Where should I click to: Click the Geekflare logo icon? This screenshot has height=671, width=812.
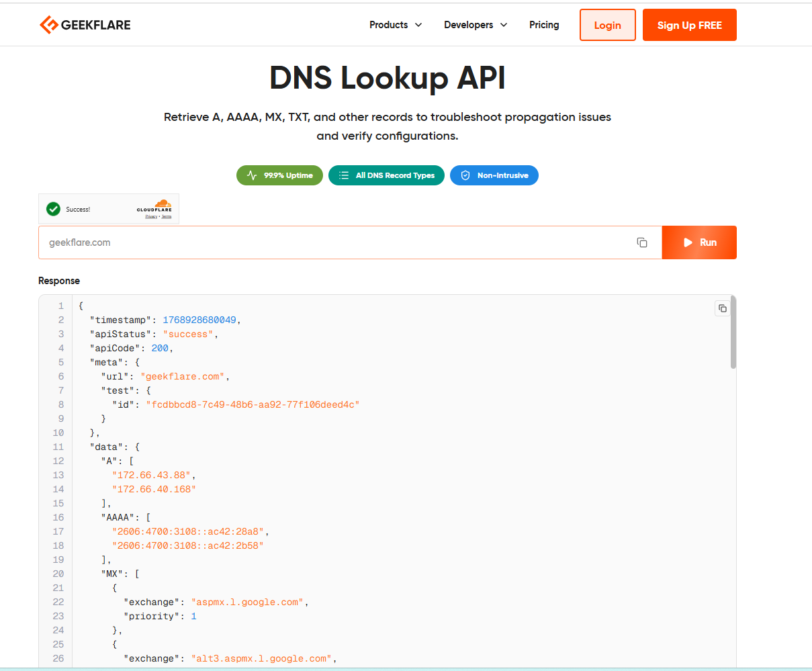(x=48, y=24)
